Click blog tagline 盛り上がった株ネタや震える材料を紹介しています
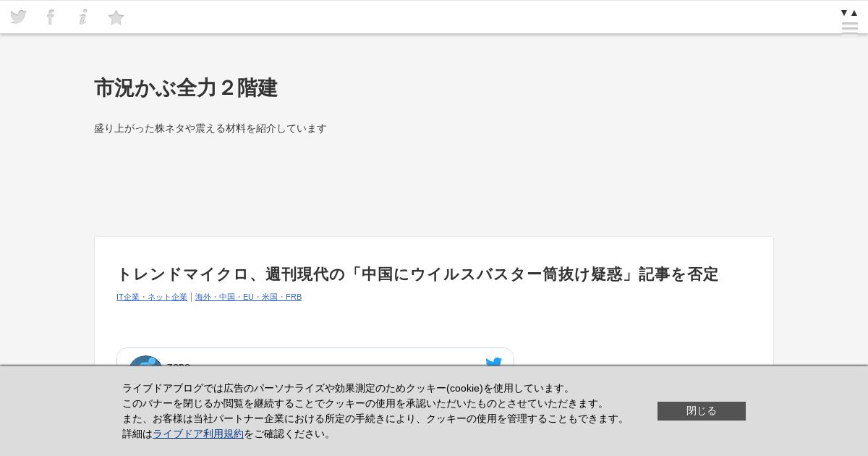This screenshot has width=868, height=456. coord(210,128)
